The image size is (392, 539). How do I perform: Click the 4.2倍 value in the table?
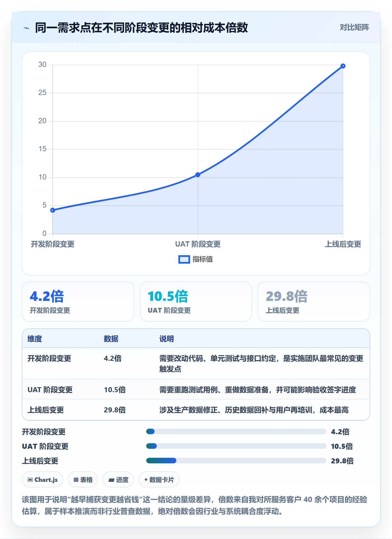(113, 358)
